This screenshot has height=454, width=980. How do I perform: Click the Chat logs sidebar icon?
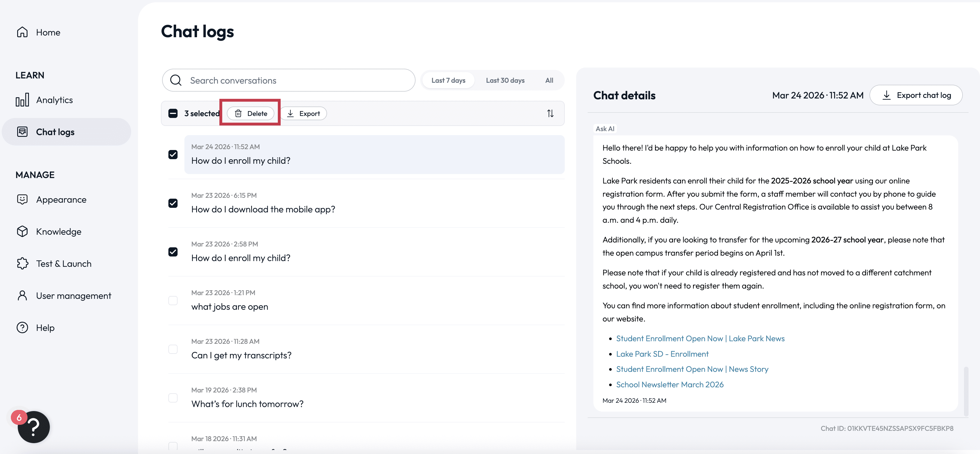[22, 132]
